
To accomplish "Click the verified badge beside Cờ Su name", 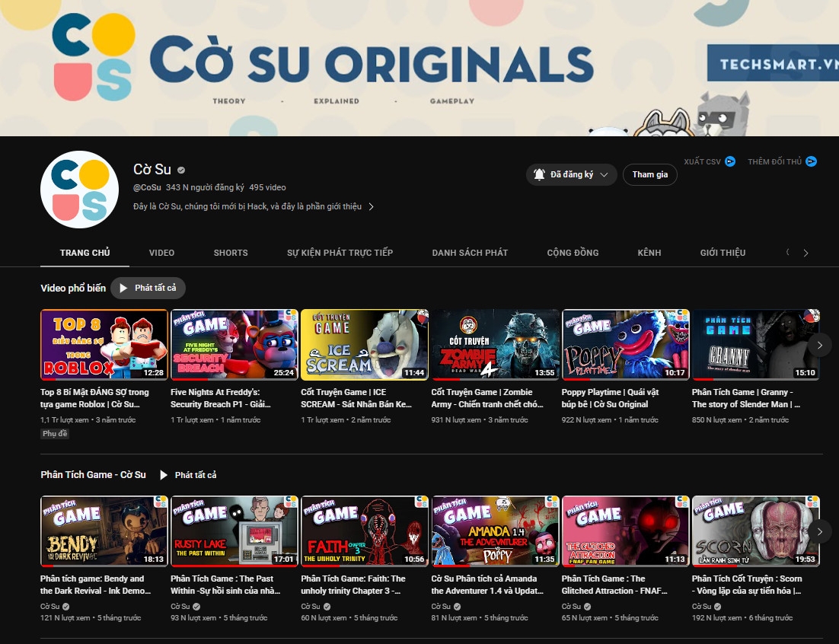I will click(181, 170).
